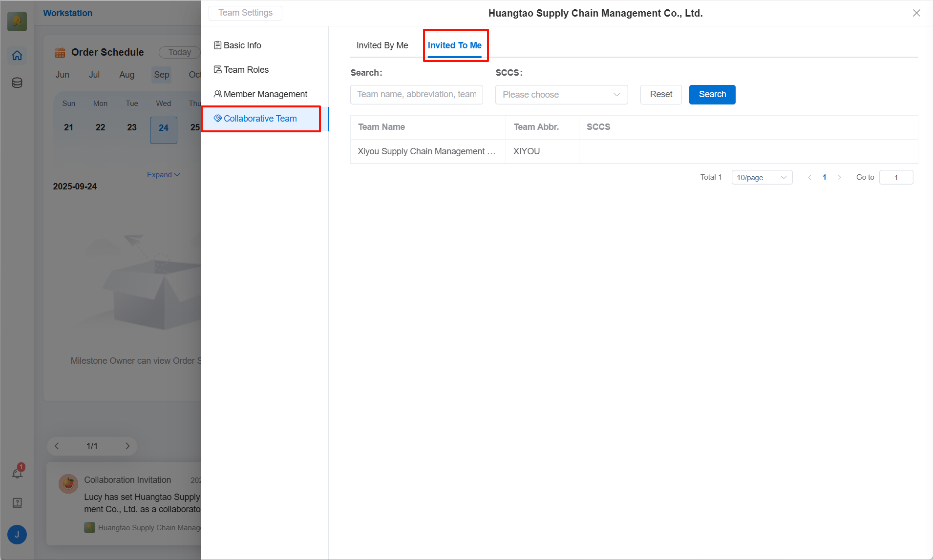The width and height of the screenshot is (933, 560).
Task: Expand the order schedule calendar
Action: click(x=163, y=175)
